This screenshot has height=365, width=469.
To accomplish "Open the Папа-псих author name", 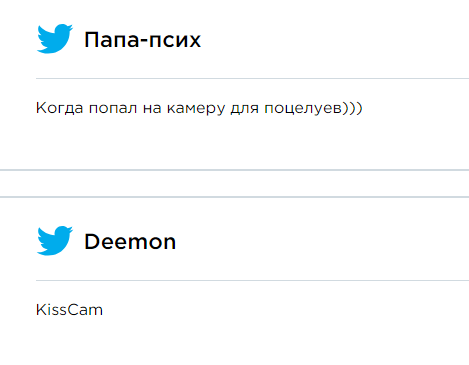I will 142,40.
